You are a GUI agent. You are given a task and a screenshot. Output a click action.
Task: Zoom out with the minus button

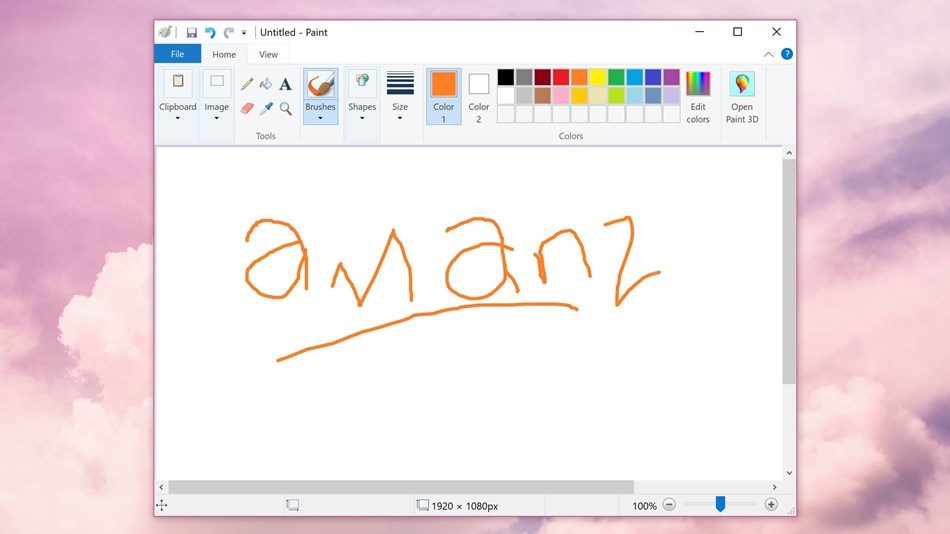pyautogui.click(x=669, y=504)
